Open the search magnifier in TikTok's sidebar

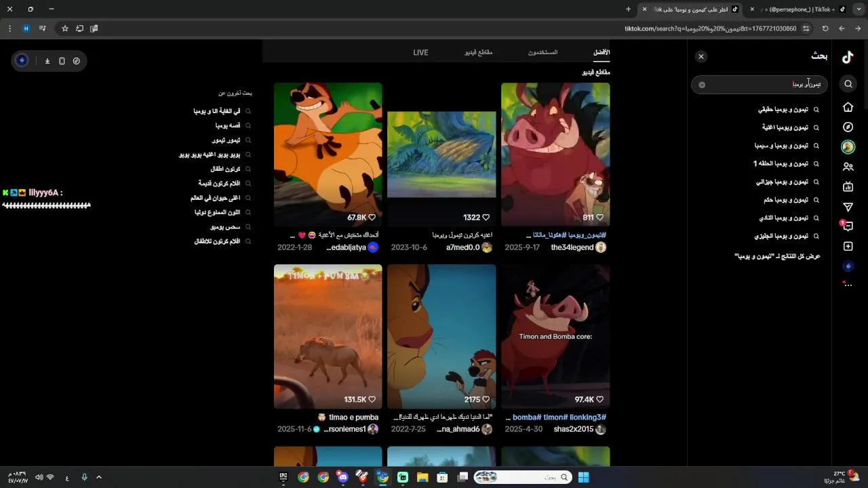click(848, 84)
